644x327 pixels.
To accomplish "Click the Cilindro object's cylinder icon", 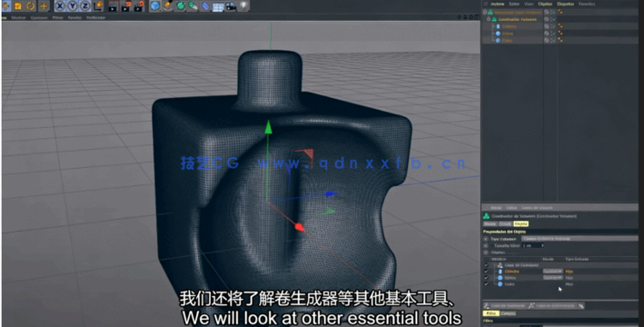I will click(x=498, y=26).
